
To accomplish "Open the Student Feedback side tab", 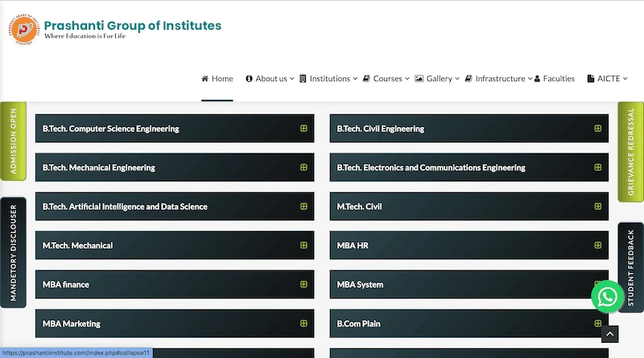I will [630, 268].
